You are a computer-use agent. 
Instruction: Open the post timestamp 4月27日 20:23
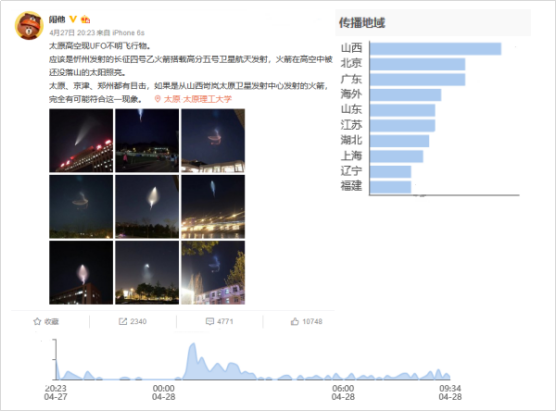point(72,33)
